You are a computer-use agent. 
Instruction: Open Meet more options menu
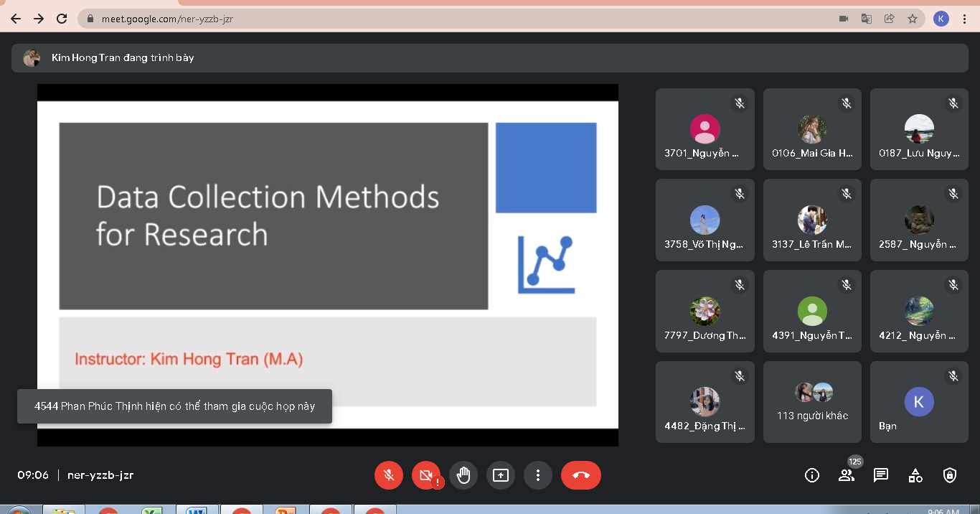coord(538,475)
